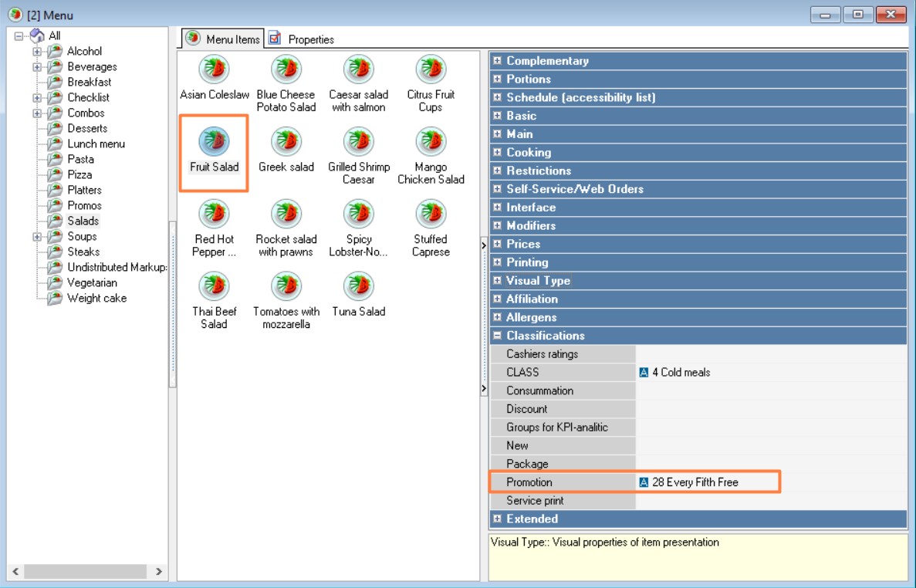The image size is (916, 588).
Task: Expand the Prices property section
Action: click(x=498, y=245)
